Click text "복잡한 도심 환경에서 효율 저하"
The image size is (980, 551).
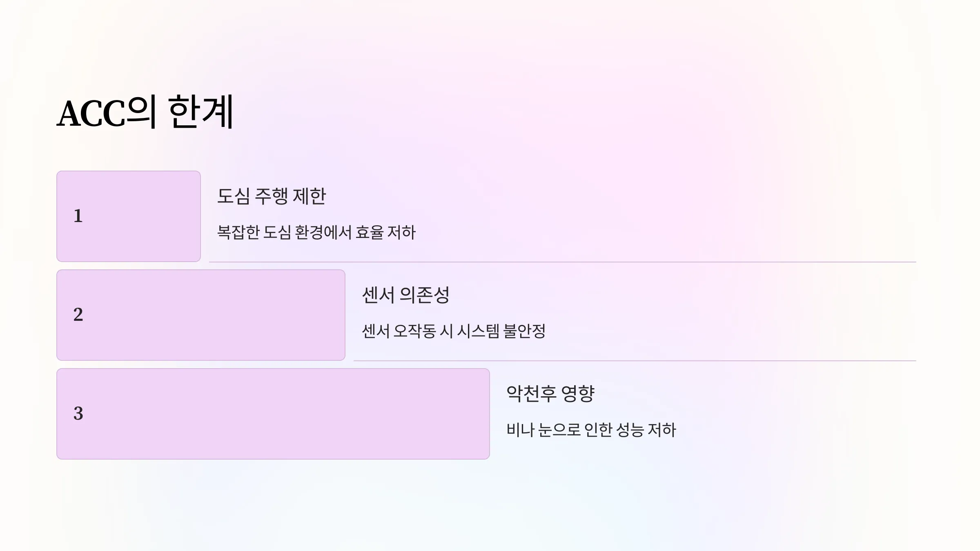316,232
